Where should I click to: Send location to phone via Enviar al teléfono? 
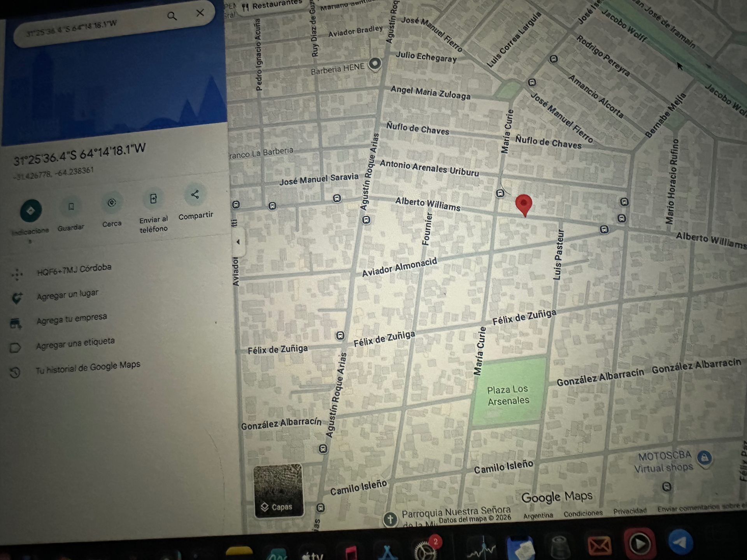point(153,199)
